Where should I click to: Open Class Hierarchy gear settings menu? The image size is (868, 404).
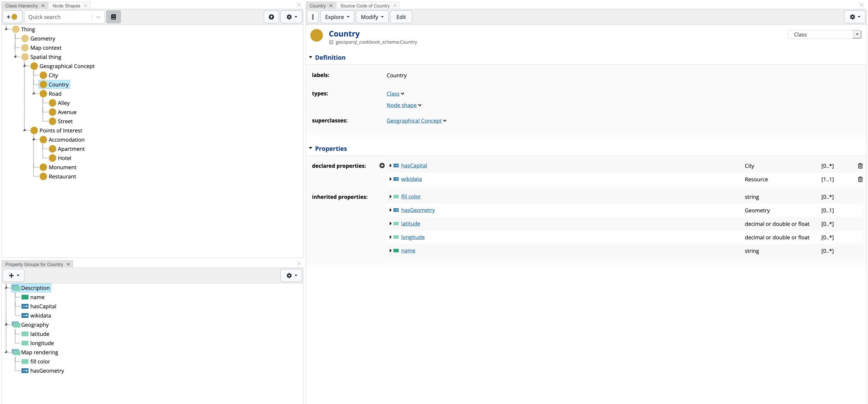(x=291, y=17)
